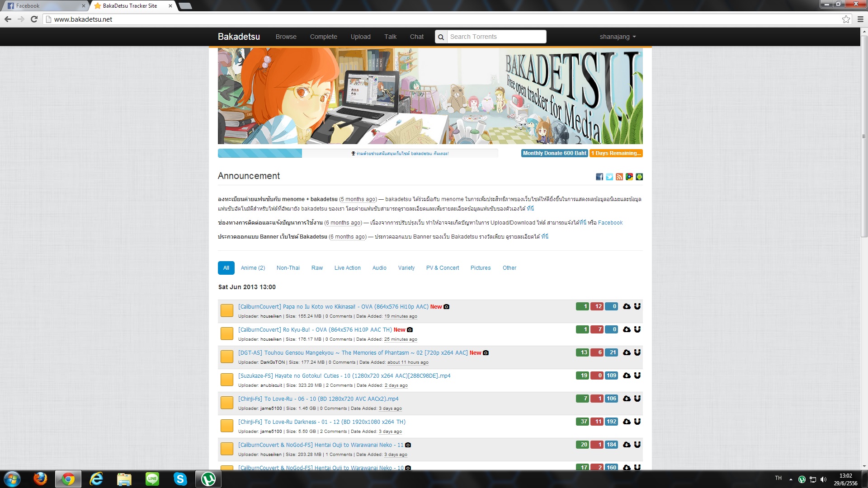
Task: Click Monthly Donate 600 Baht button
Action: (554, 153)
